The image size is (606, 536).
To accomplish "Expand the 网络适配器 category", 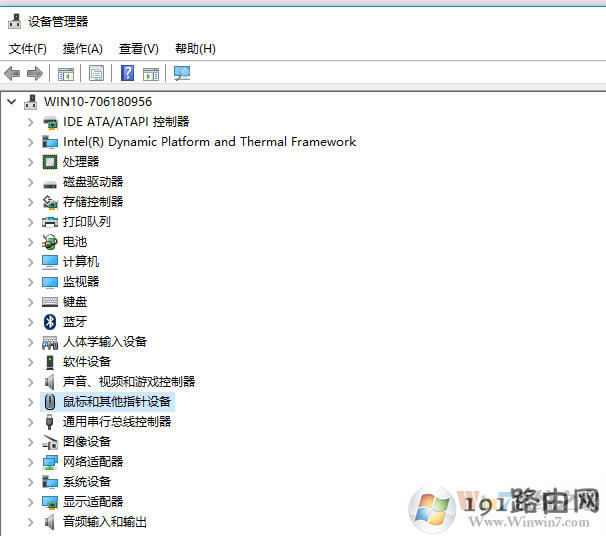I will click(31, 462).
